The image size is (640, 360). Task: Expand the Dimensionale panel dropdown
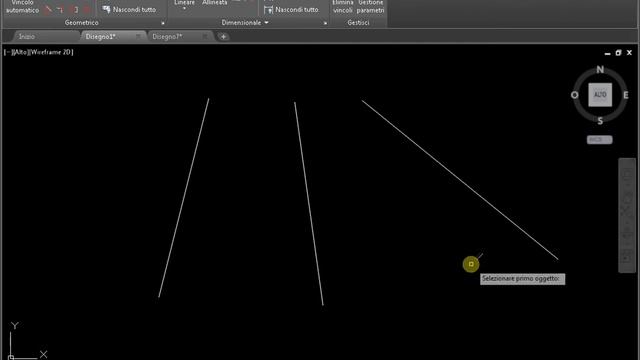267,23
